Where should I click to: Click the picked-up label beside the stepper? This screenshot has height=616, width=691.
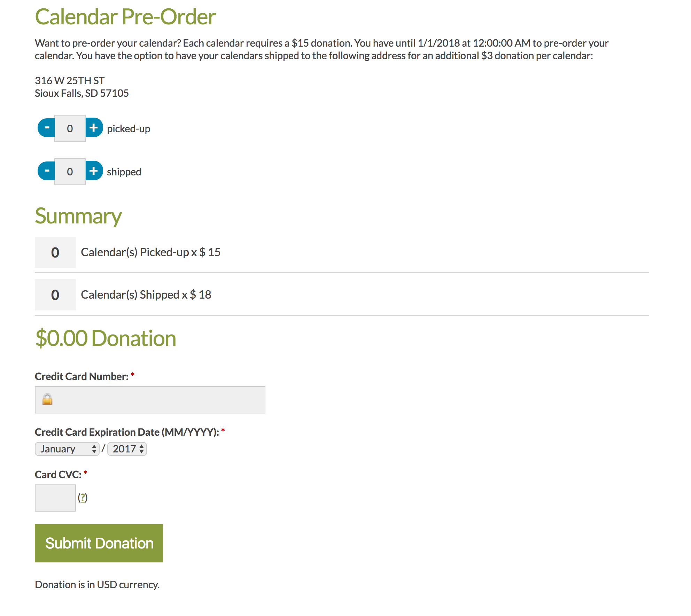(x=129, y=129)
